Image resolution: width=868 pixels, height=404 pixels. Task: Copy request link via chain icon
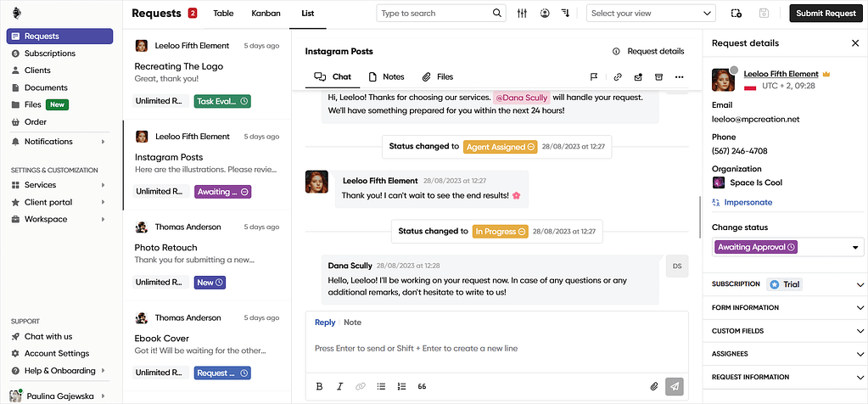coord(618,77)
